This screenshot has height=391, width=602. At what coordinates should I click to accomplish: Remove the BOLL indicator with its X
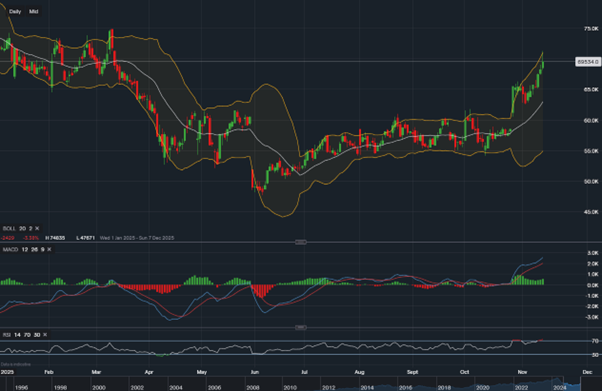pyautogui.click(x=37, y=229)
